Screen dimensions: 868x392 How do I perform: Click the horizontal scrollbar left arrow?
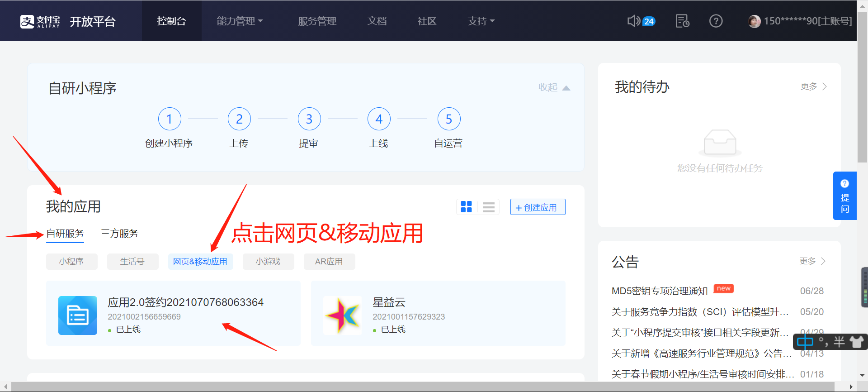5,387
